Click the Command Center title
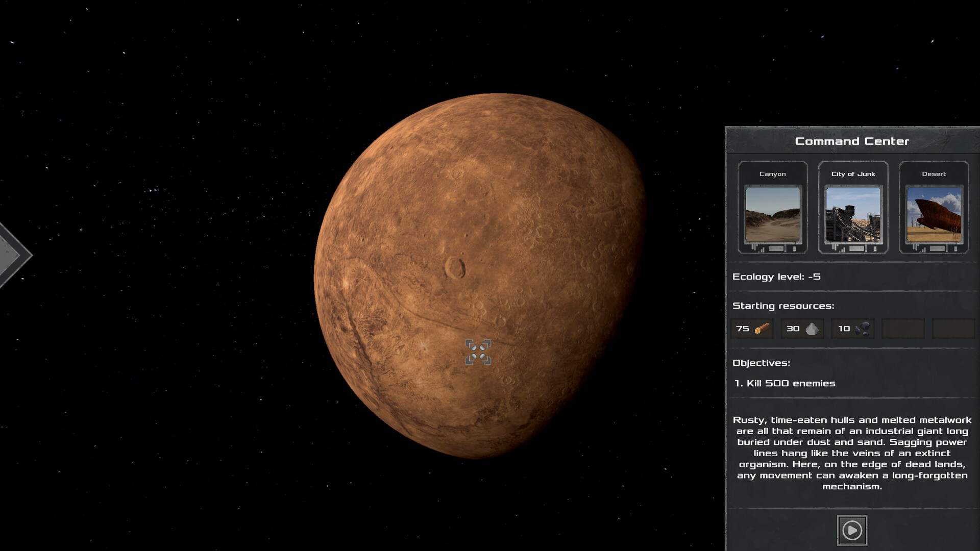 coord(852,141)
